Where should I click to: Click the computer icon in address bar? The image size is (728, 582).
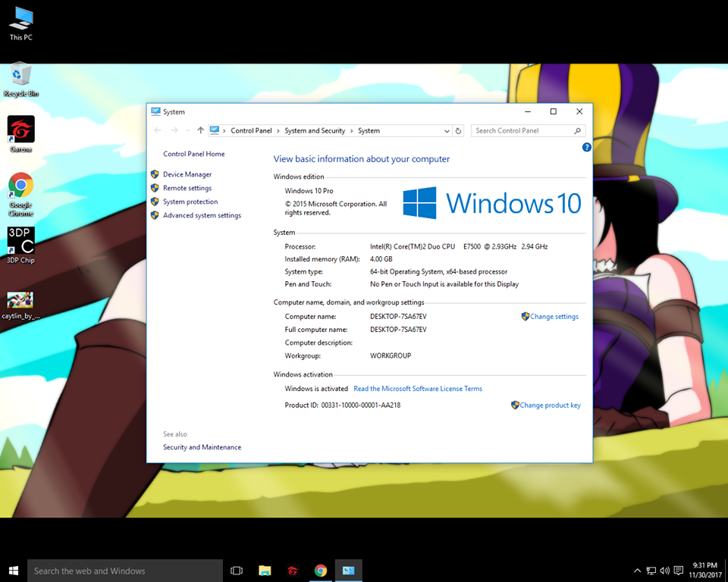214,130
